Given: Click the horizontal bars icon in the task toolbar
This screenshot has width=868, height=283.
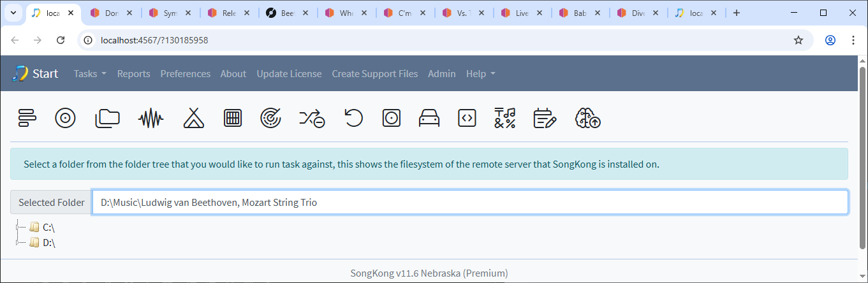Looking at the screenshot, I should (x=27, y=118).
